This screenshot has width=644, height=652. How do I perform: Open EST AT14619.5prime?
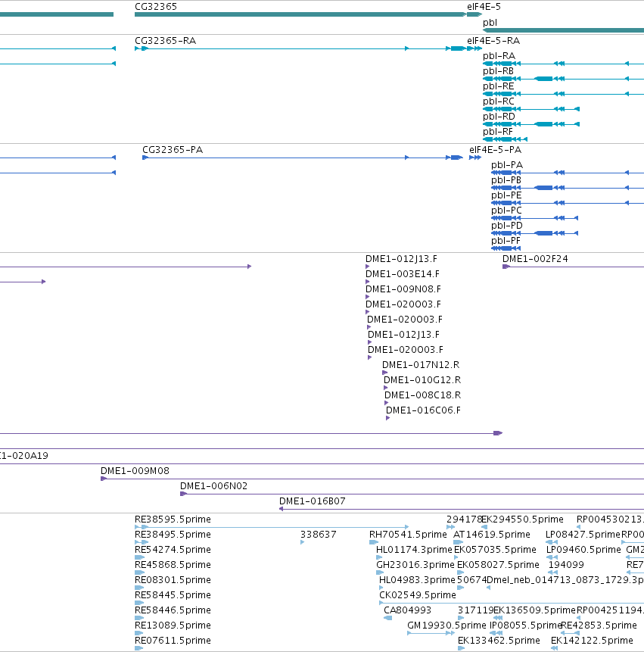click(492, 535)
